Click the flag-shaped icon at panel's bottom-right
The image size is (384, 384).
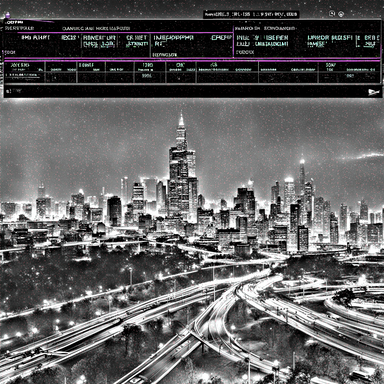pyautogui.click(x=374, y=92)
